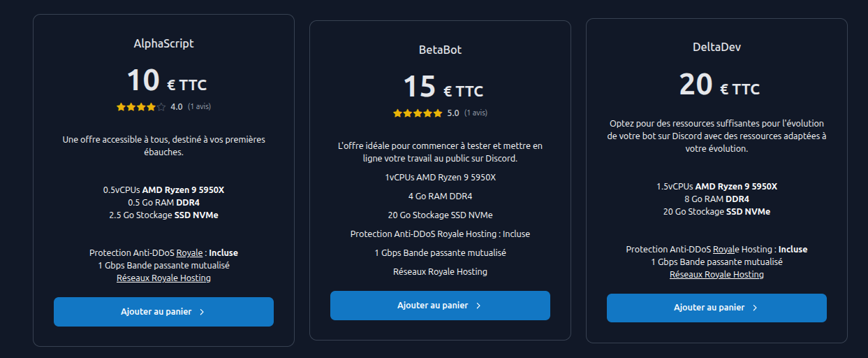868x358 pixels.
Task: Open the "(1 avis)" reviews for BetaBot
Action: 476,113
